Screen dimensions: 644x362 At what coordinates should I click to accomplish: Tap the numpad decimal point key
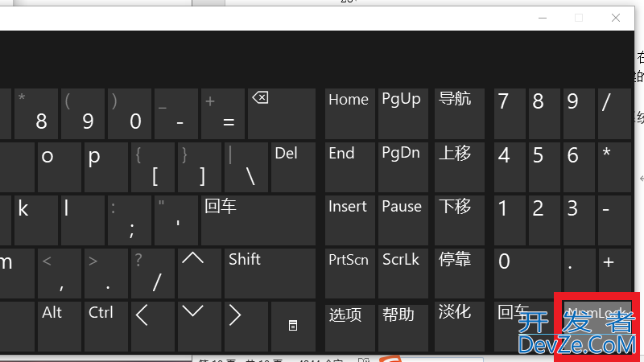(579, 274)
